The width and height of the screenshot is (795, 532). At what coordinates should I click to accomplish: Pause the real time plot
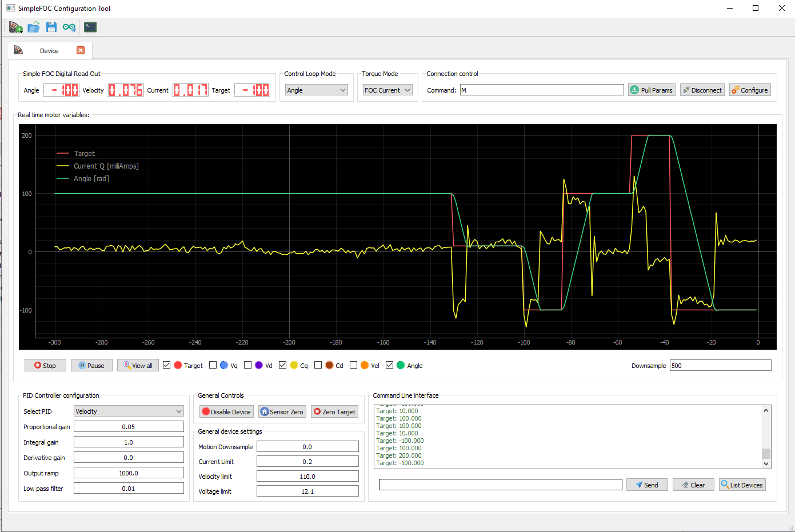coord(91,366)
